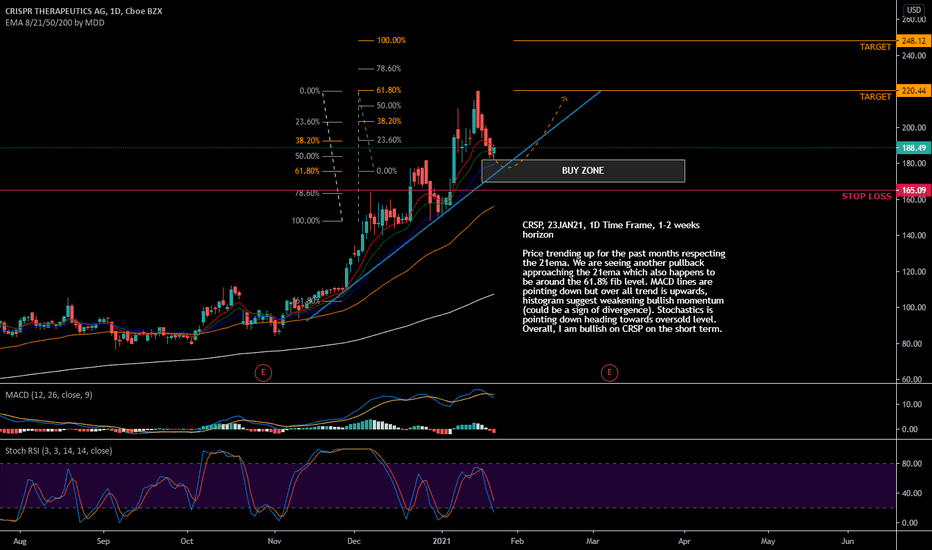This screenshot has width=932, height=550.
Task: Click the Aug label on time axis
Action: coord(20,541)
